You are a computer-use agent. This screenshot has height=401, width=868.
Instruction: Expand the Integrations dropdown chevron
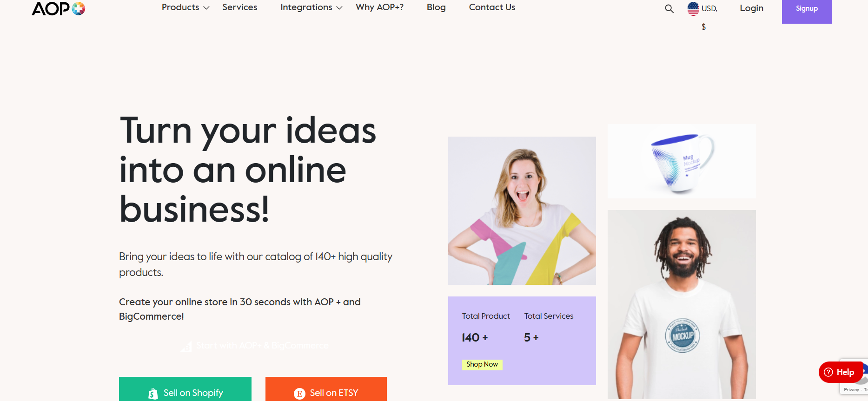(x=339, y=8)
